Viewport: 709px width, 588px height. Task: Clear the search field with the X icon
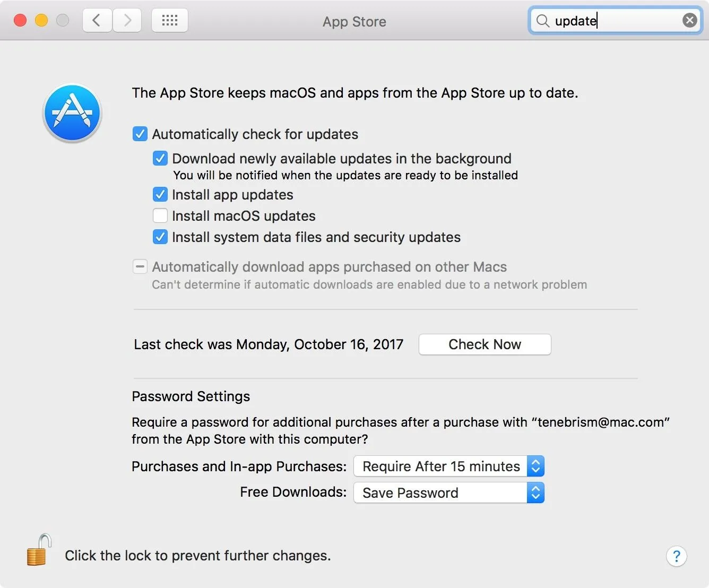point(689,21)
